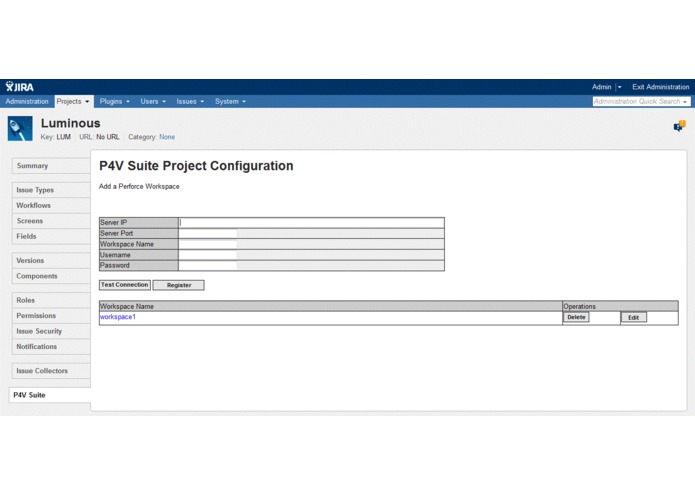Click the Luminous project title
The width and height of the screenshot is (695, 494).
coord(70,123)
